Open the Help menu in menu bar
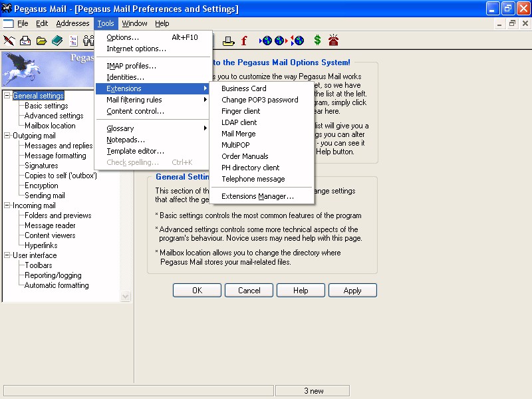532x399 pixels. (162, 23)
